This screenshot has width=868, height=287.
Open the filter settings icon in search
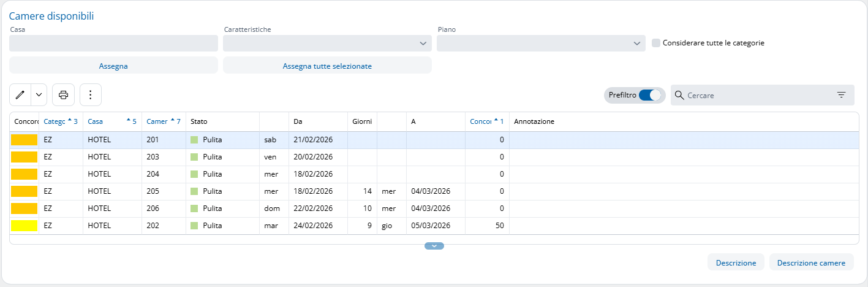(841, 95)
